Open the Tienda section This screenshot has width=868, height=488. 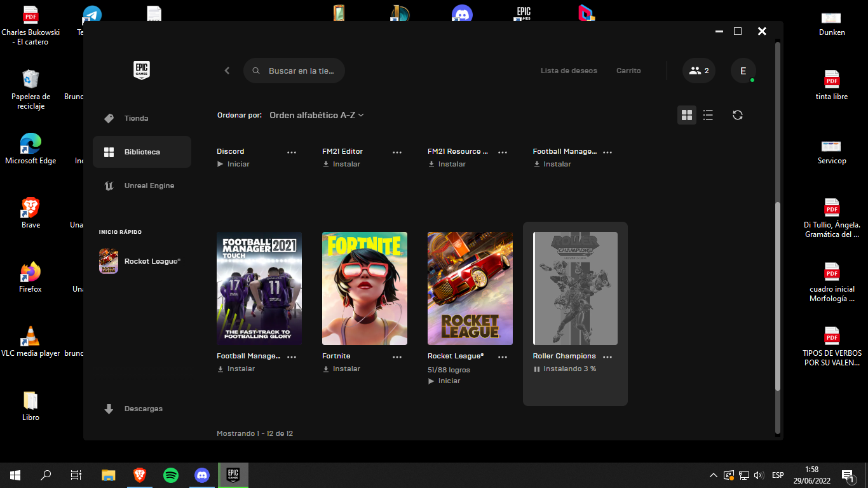point(142,118)
